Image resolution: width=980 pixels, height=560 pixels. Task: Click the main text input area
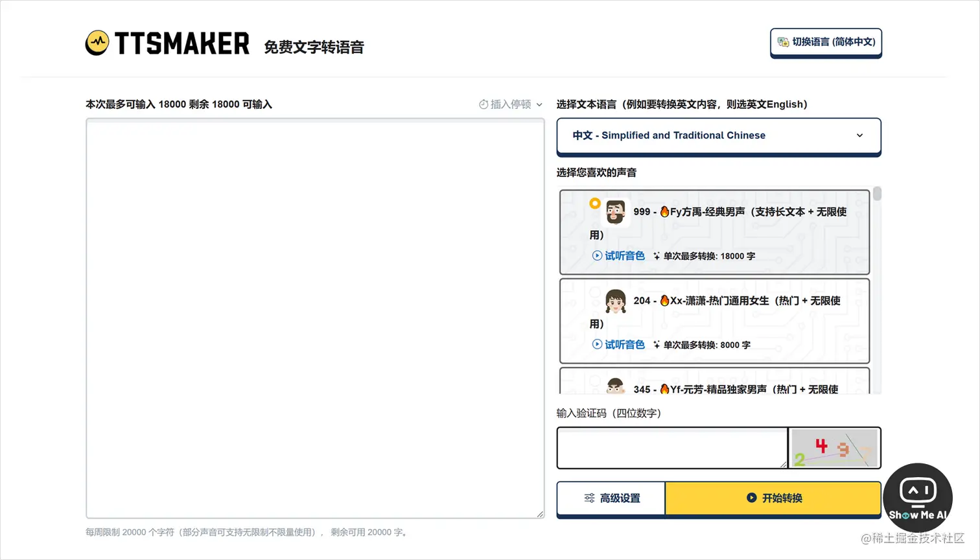pos(315,318)
